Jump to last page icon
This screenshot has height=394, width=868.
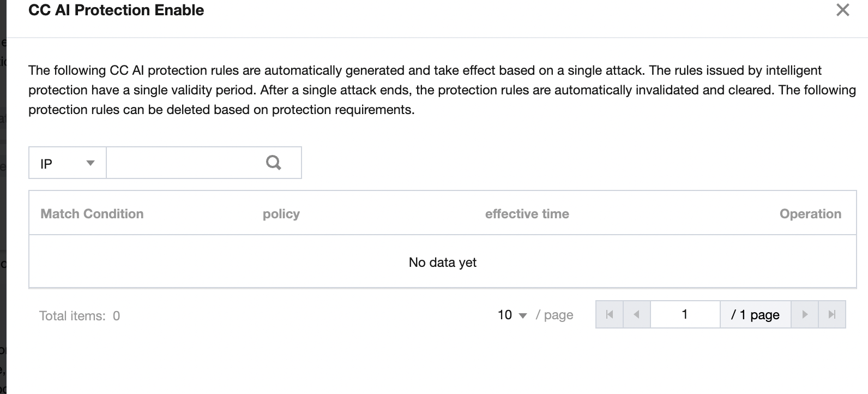click(832, 314)
